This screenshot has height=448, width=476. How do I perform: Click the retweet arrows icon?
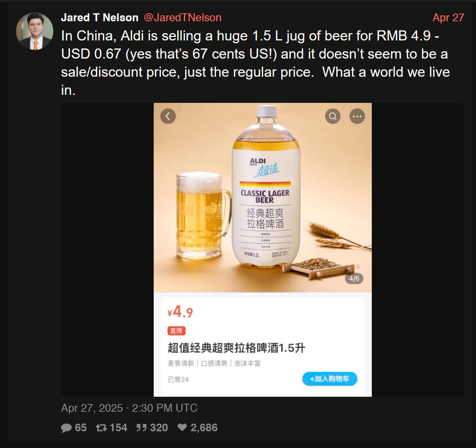coord(101,427)
